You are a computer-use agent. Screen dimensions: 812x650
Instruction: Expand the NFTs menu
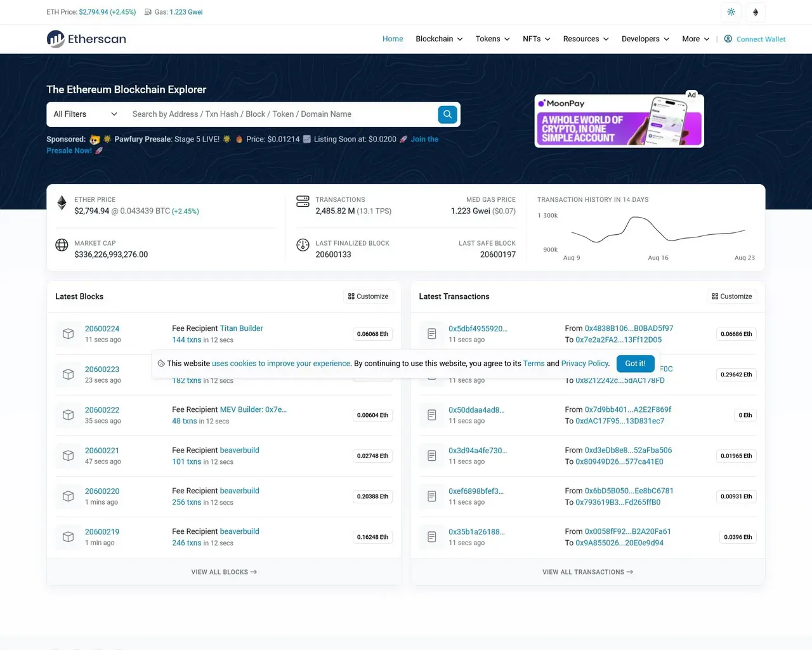(x=537, y=39)
